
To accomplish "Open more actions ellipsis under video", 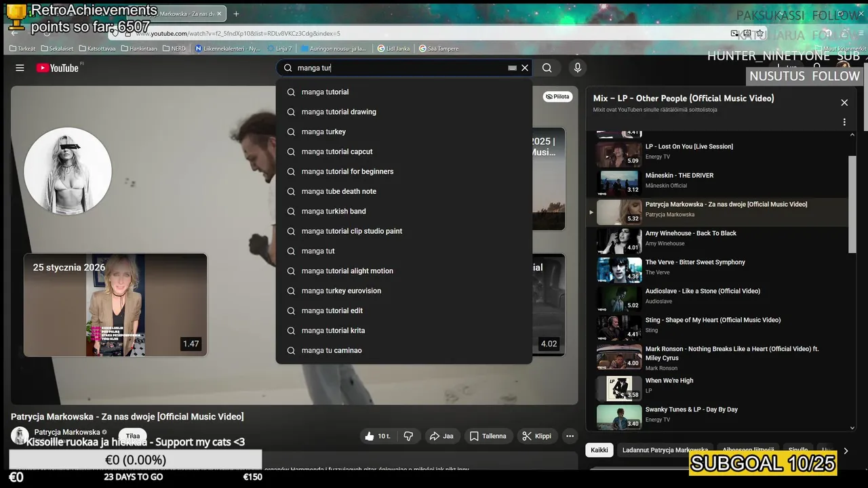I will coord(570,436).
